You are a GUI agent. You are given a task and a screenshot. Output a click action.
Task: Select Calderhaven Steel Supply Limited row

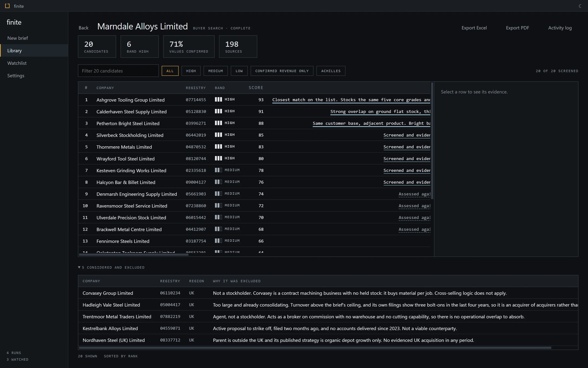pyautogui.click(x=254, y=112)
